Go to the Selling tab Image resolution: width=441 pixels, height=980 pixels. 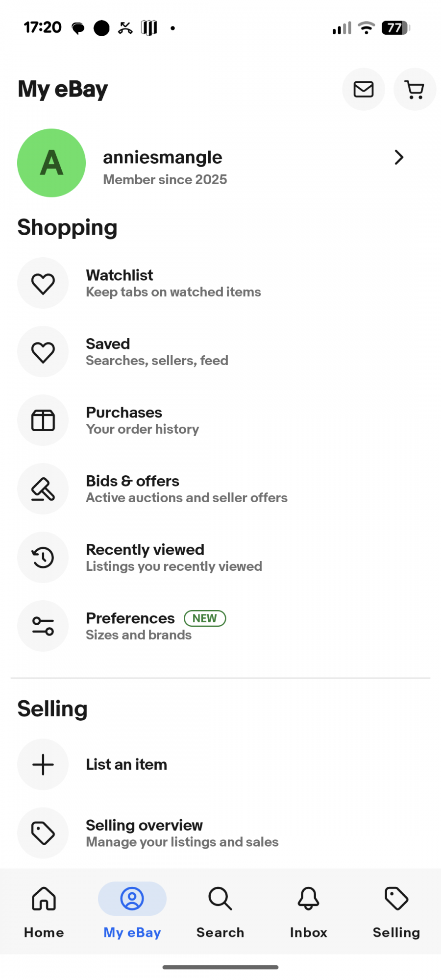396,911
